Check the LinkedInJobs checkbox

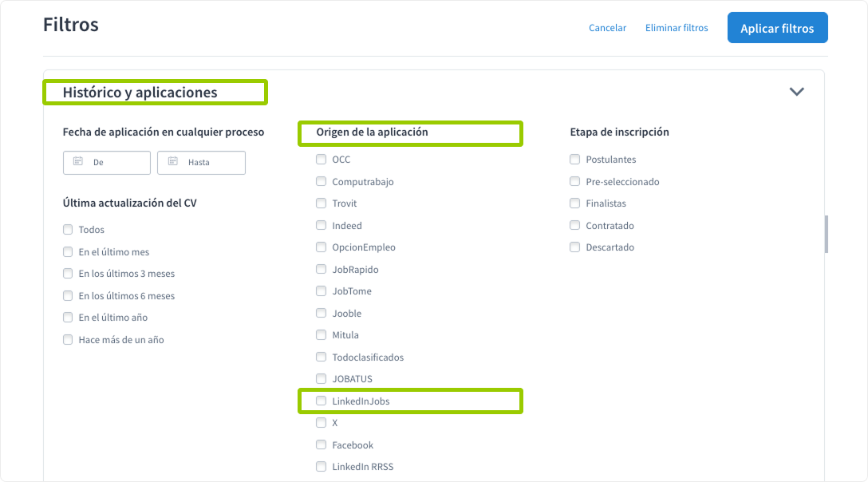point(322,401)
